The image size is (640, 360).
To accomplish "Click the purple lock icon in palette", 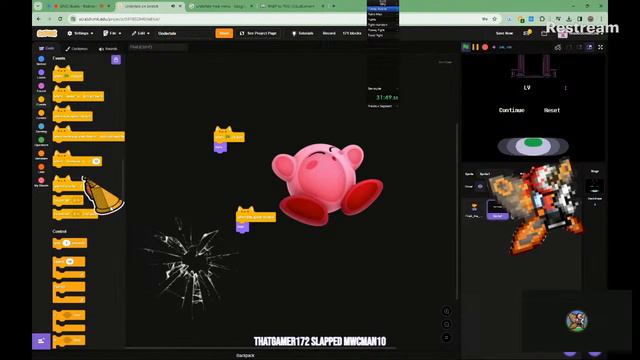I will click(x=116, y=60).
